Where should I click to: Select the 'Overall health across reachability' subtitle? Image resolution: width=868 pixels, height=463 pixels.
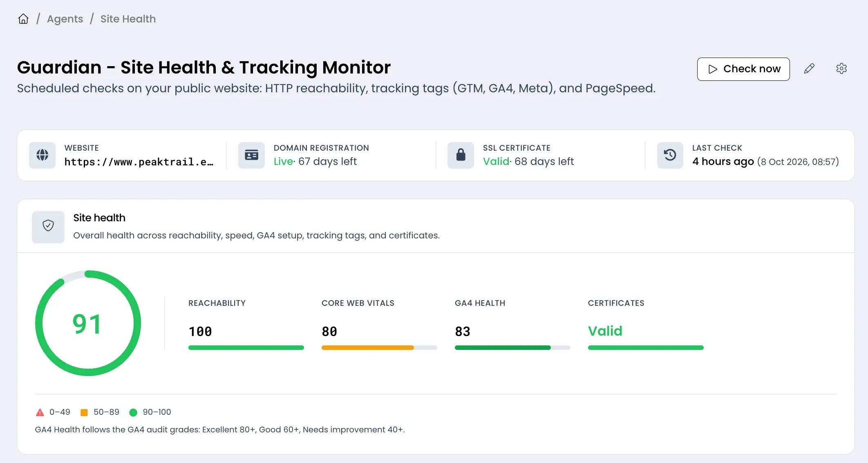[257, 236]
